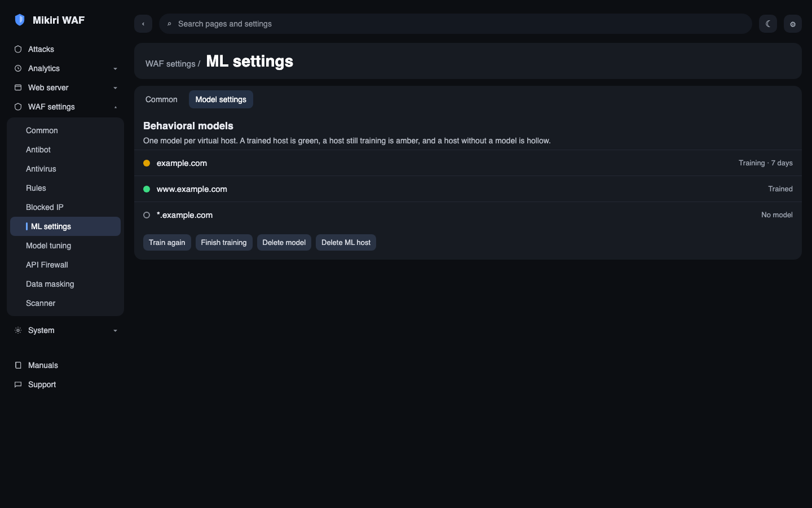Click the Delete ML host button
The height and width of the screenshot is (508, 812).
346,243
